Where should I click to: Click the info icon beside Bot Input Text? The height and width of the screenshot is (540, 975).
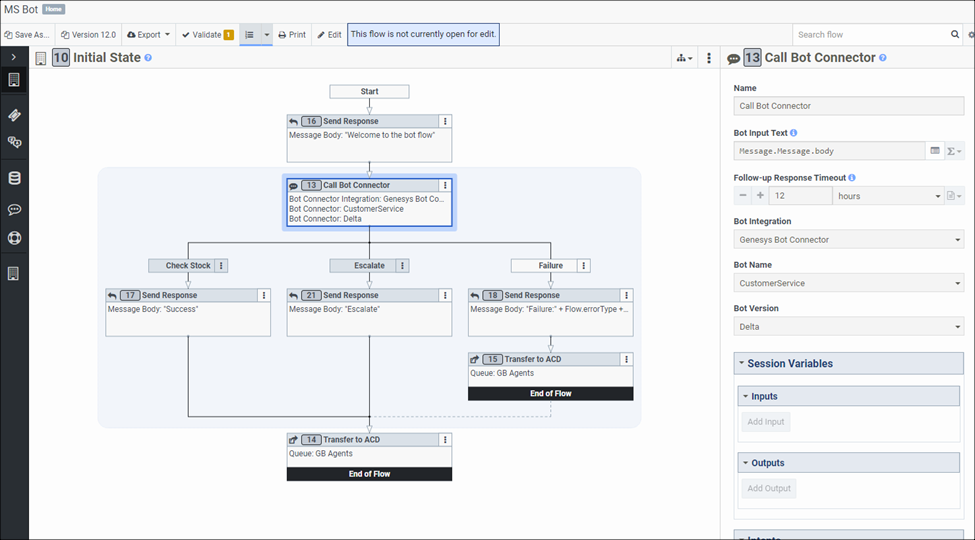[x=794, y=133]
